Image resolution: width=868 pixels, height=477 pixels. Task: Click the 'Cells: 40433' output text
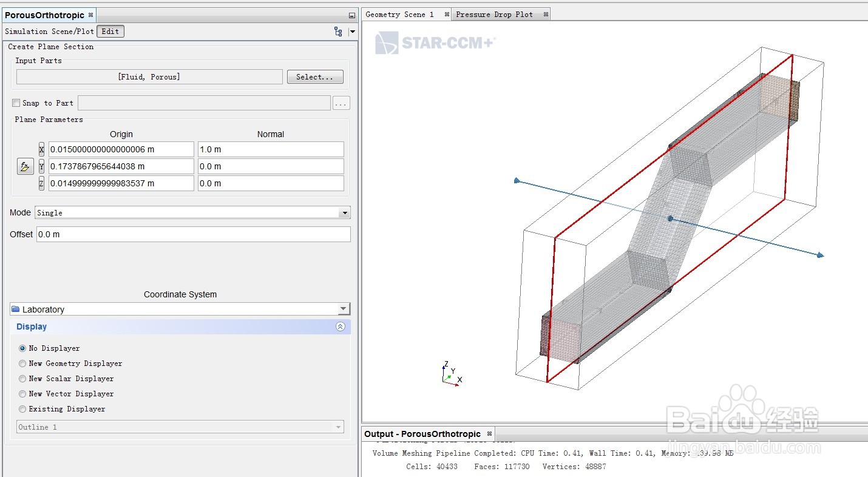pos(432,467)
